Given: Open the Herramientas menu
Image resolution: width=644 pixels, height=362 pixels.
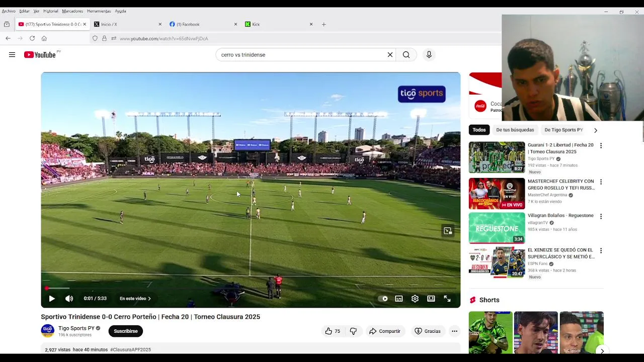Looking at the screenshot, I should pos(99,11).
